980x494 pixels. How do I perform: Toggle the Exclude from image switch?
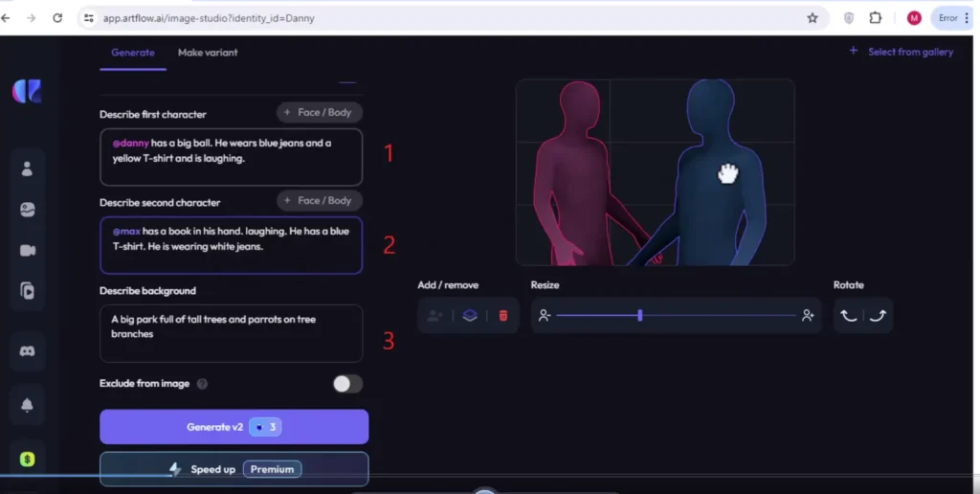[x=347, y=384]
